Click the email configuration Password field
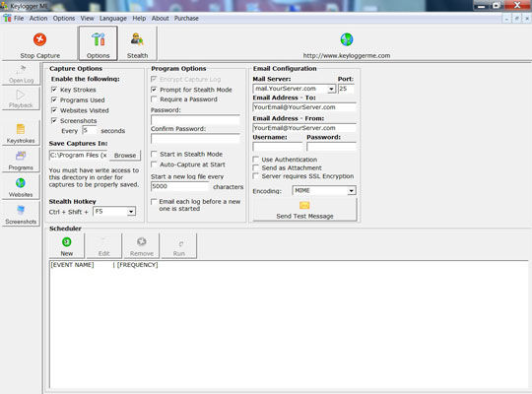The width and height of the screenshot is (532, 394). (x=331, y=147)
